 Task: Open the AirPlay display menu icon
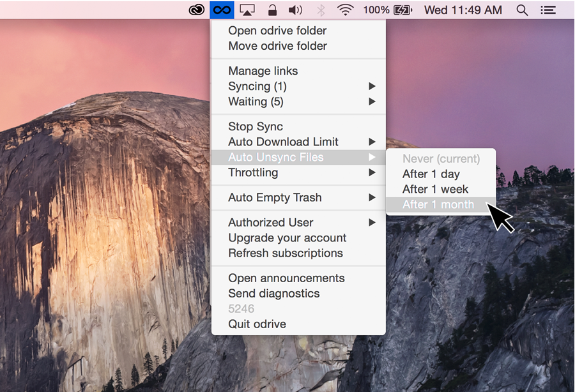pos(247,10)
